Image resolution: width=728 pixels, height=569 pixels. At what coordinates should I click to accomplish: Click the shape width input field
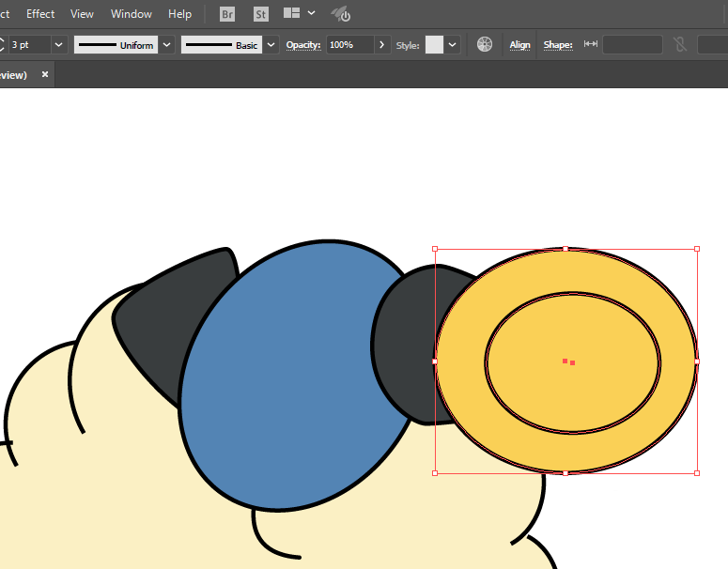pos(632,45)
